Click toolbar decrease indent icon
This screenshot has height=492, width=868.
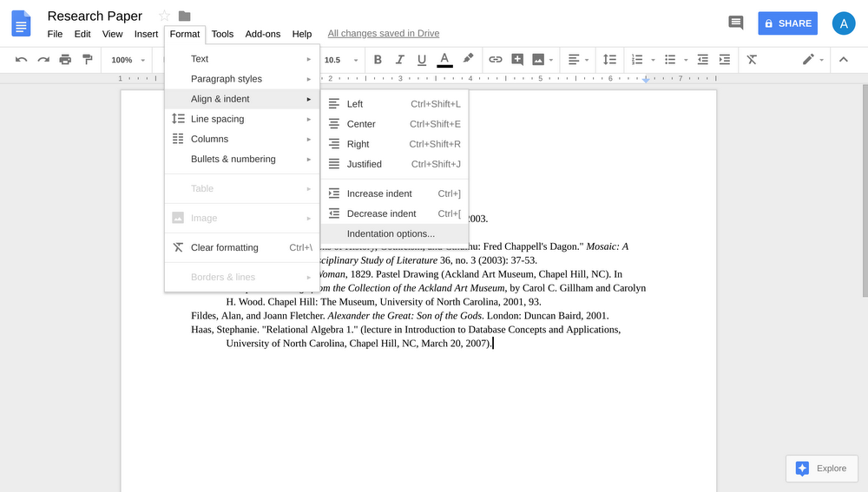coord(702,59)
